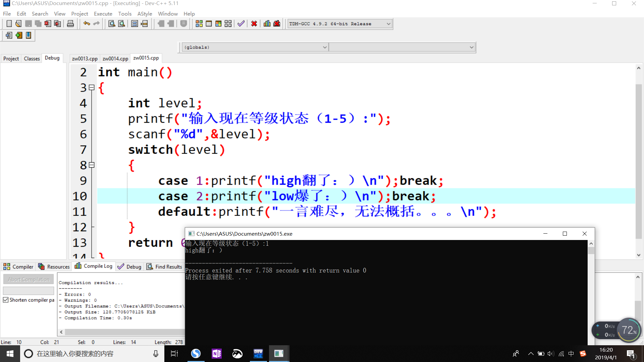This screenshot has width=644, height=362.
Task: Click the red X stop execution icon
Action: (254, 24)
